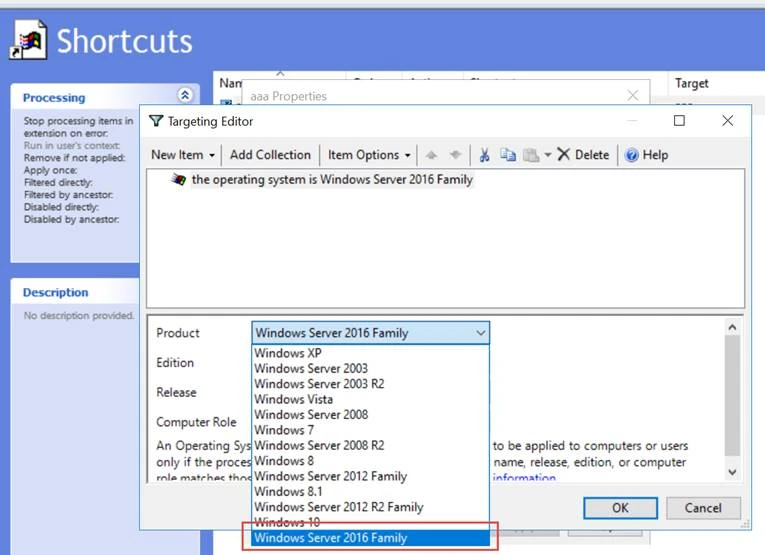The image size is (765, 555).
Task: Open the Item Options dropdown menu
Action: [369, 155]
